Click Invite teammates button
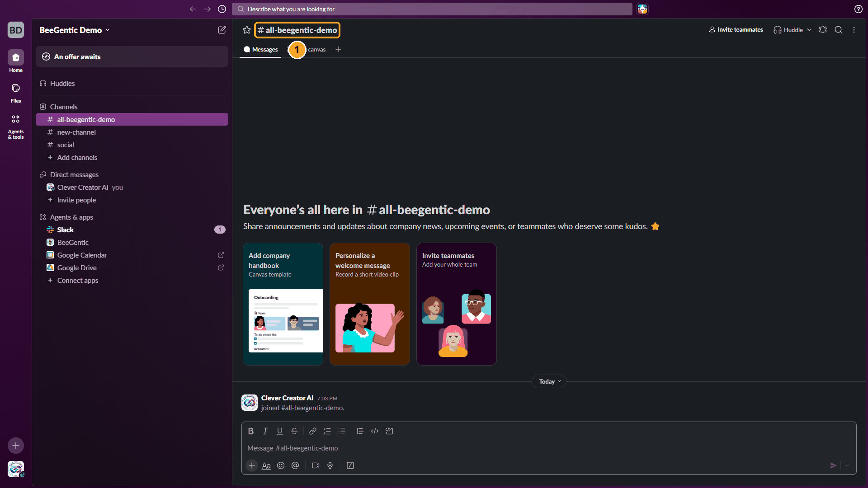Image resolution: width=868 pixels, height=488 pixels. pyautogui.click(x=736, y=30)
